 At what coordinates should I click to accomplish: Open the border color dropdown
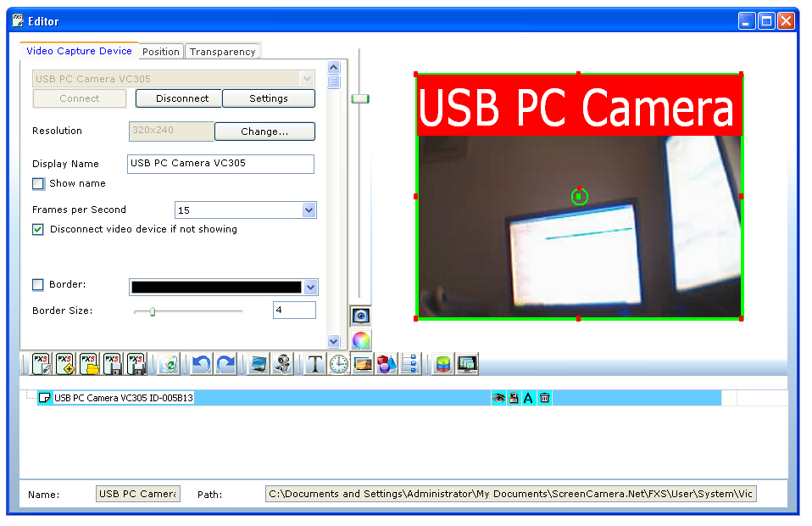[309, 287]
